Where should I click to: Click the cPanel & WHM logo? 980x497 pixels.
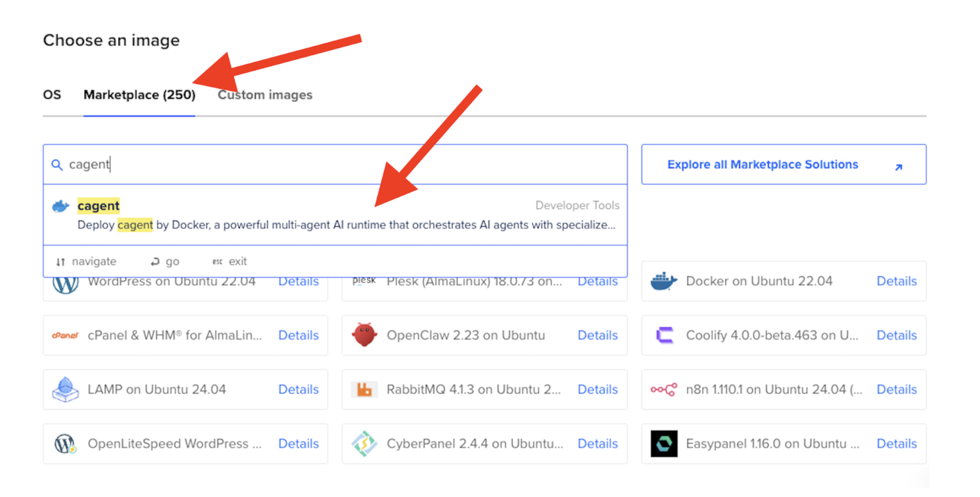(x=65, y=335)
